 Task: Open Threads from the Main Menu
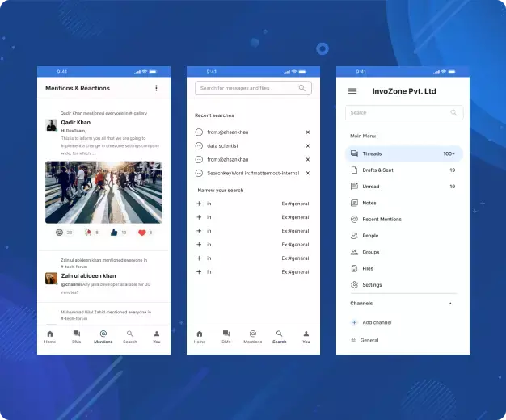[x=372, y=153]
